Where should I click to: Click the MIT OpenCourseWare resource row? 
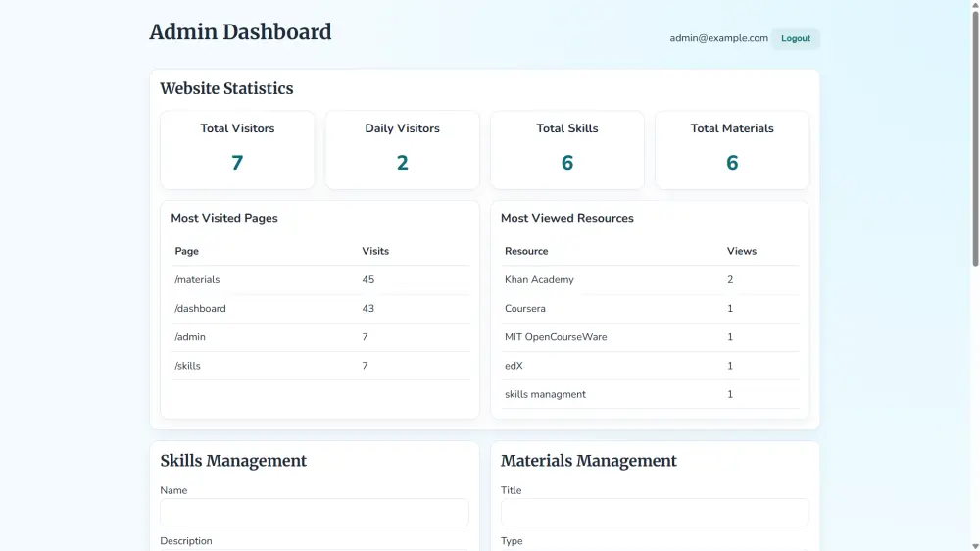tap(651, 337)
